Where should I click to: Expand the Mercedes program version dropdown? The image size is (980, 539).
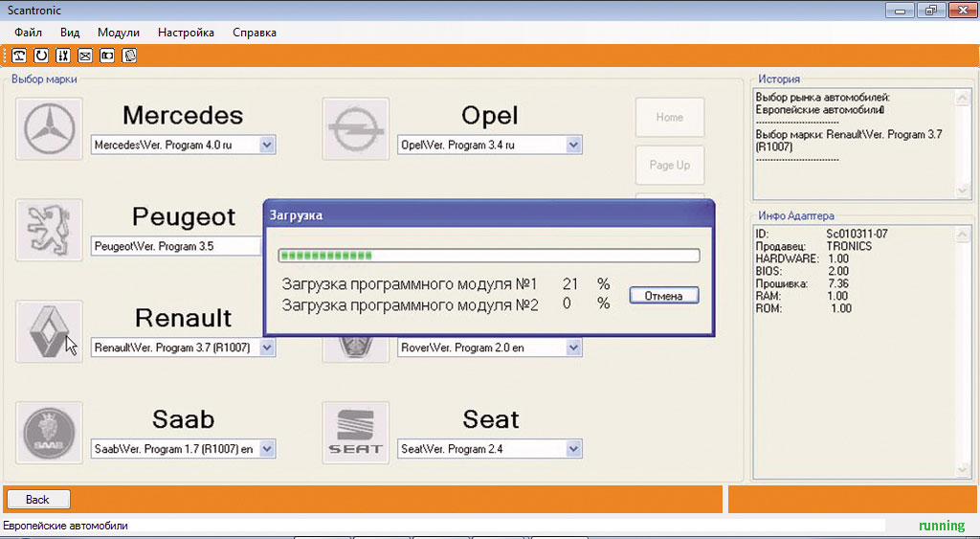(267, 146)
